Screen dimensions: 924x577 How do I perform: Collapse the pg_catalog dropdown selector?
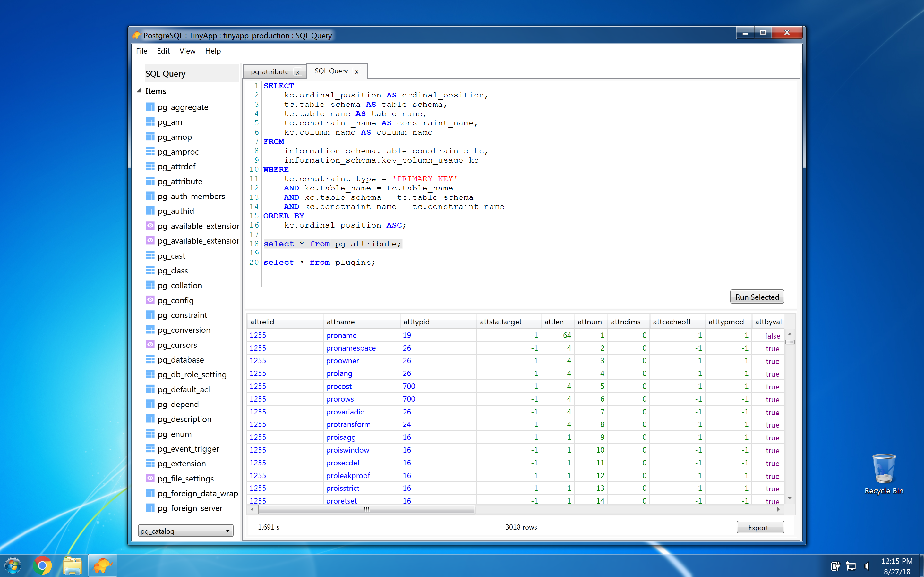tap(226, 531)
